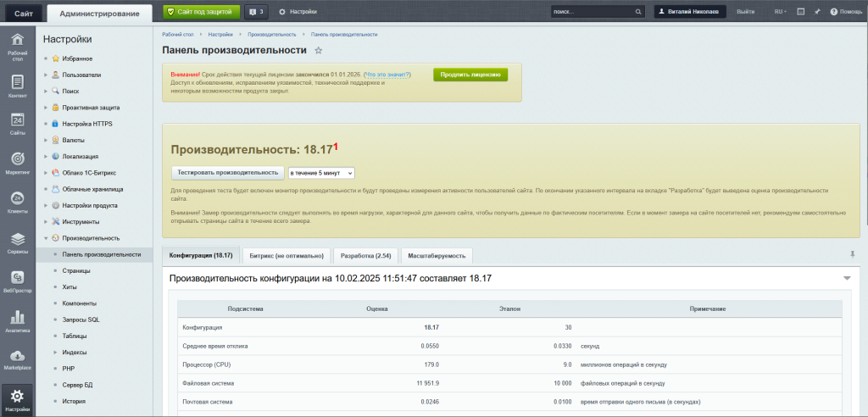Open Таблицы in sidebar tree
868x417 pixels.
(75, 336)
